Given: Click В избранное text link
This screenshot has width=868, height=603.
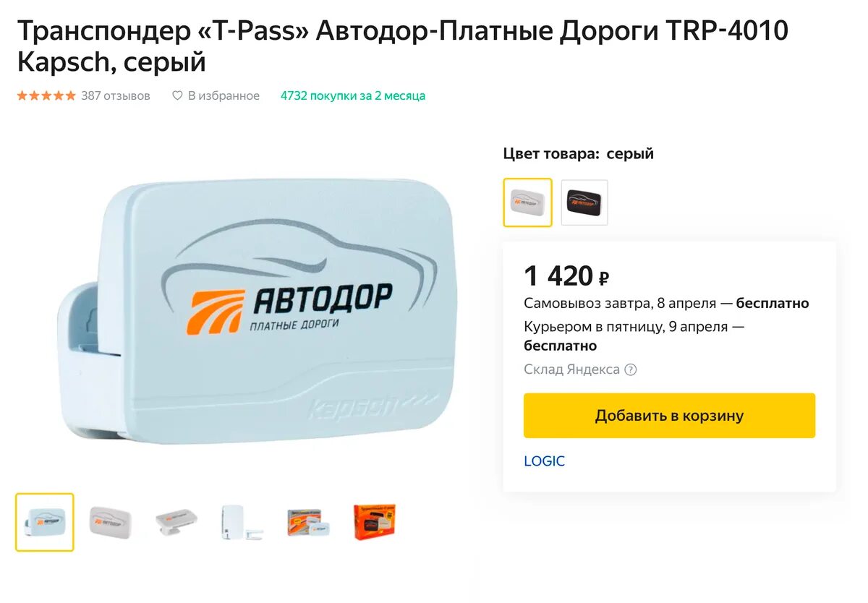Looking at the screenshot, I should coord(224,95).
